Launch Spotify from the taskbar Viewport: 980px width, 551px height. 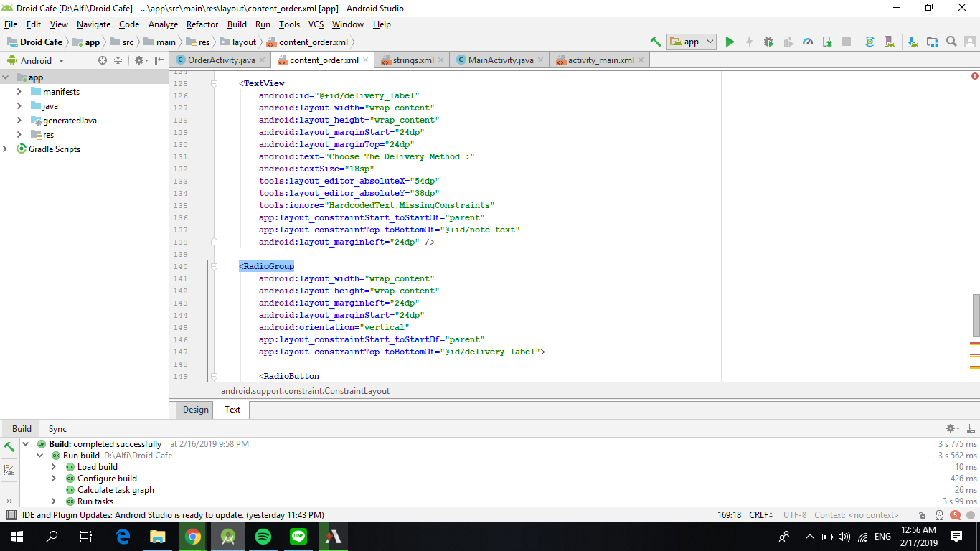[x=263, y=537]
